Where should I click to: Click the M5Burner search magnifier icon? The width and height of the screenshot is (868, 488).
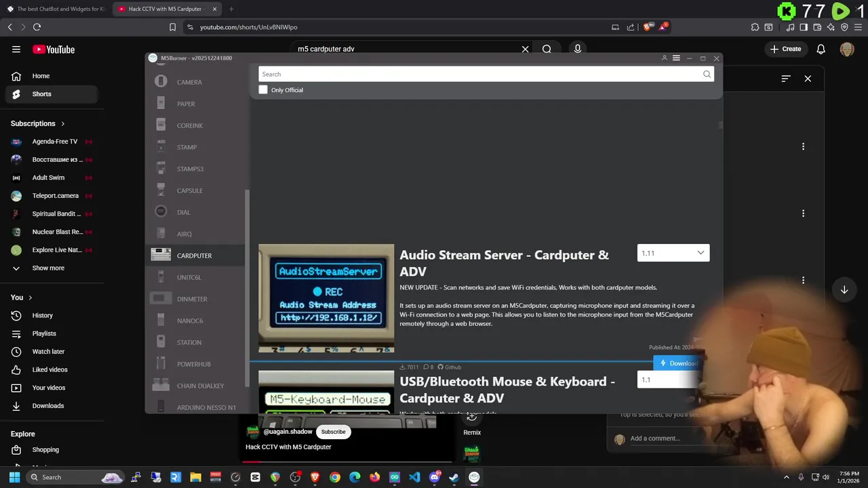point(707,75)
